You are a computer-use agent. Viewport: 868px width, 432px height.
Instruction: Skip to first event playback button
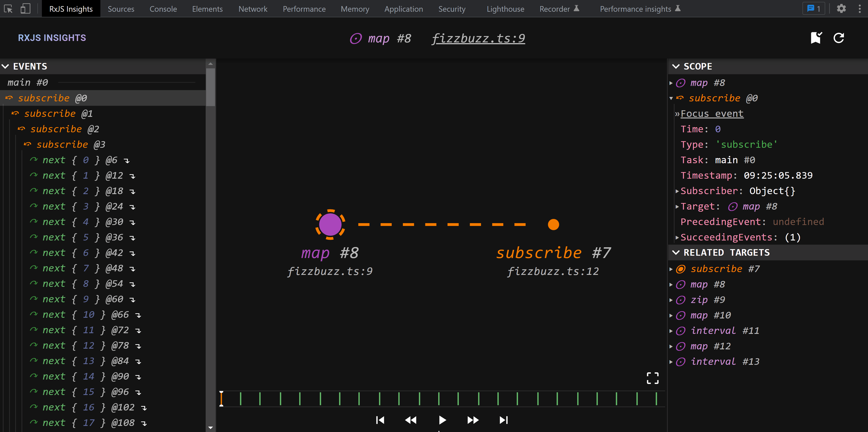[380, 420]
